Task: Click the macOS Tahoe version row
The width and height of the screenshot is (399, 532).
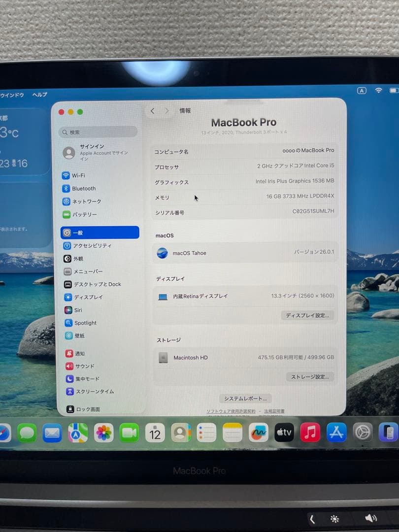Action: click(245, 253)
